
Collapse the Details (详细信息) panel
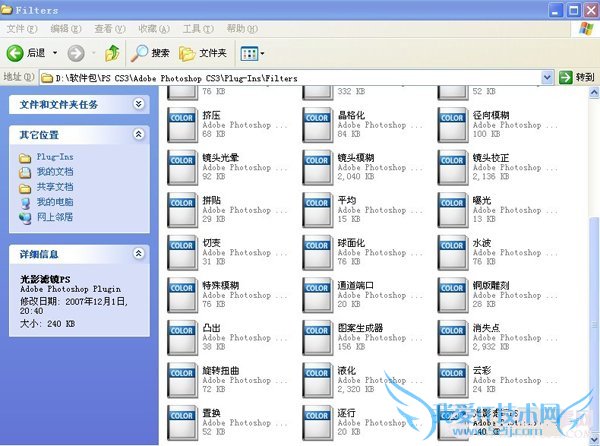point(138,253)
